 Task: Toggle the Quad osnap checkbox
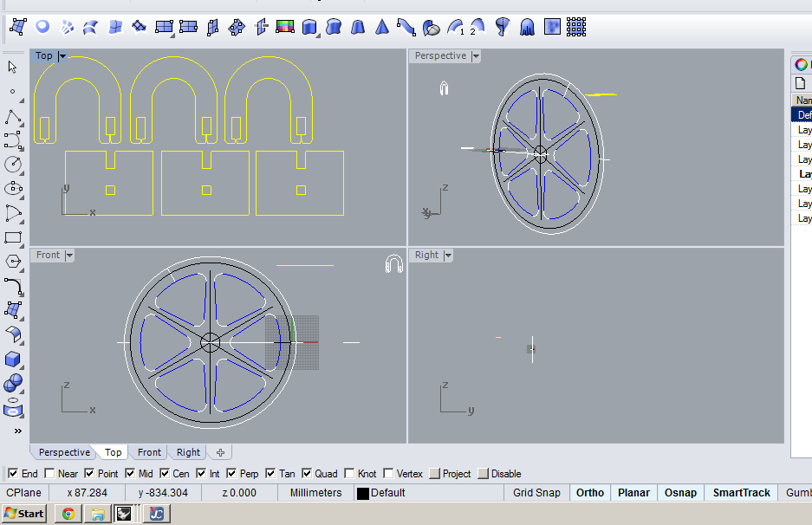click(307, 473)
